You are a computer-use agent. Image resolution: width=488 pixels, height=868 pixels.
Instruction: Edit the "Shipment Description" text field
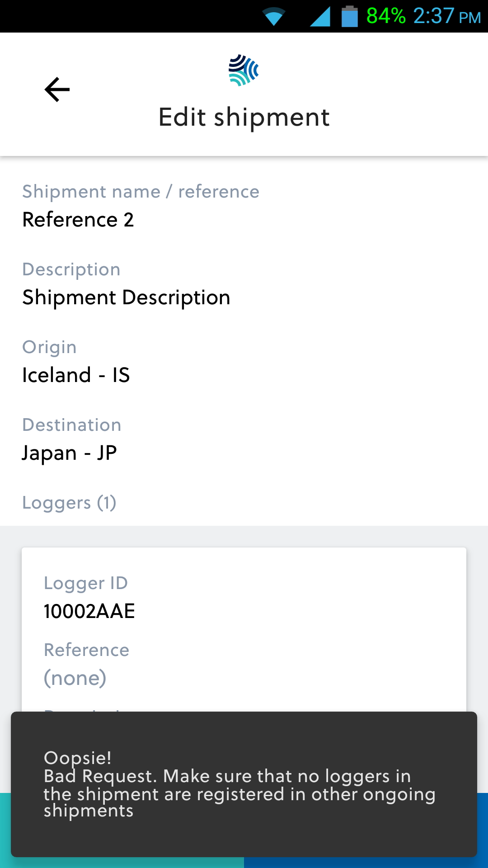pos(126,297)
